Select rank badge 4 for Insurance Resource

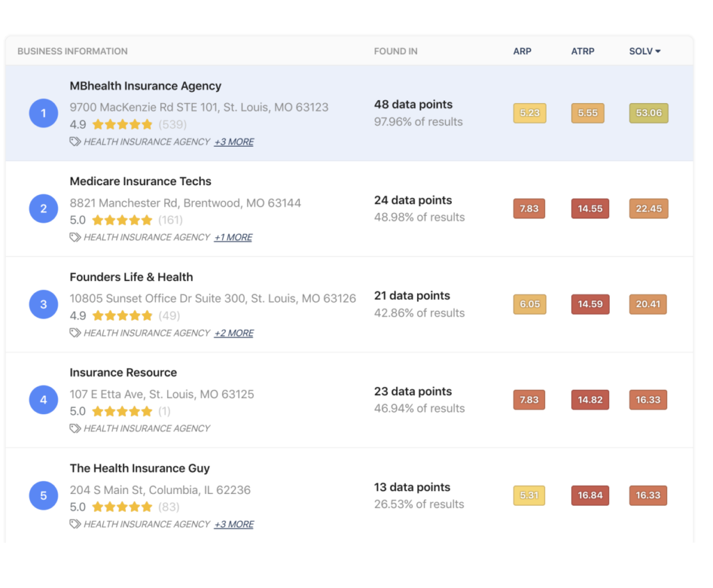(x=44, y=400)
